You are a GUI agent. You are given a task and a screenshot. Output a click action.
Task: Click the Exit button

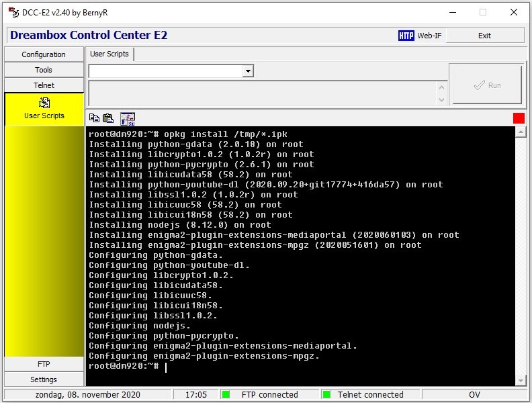tap(484, 36)
